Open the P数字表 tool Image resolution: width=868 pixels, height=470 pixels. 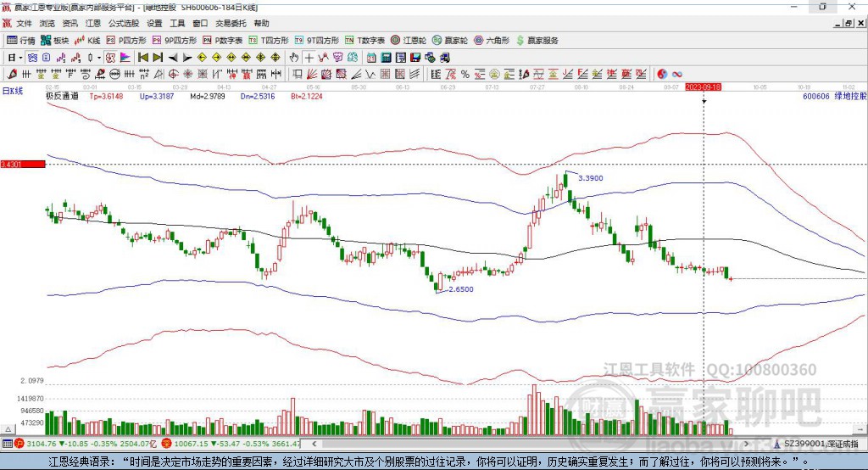click(223, 41)
